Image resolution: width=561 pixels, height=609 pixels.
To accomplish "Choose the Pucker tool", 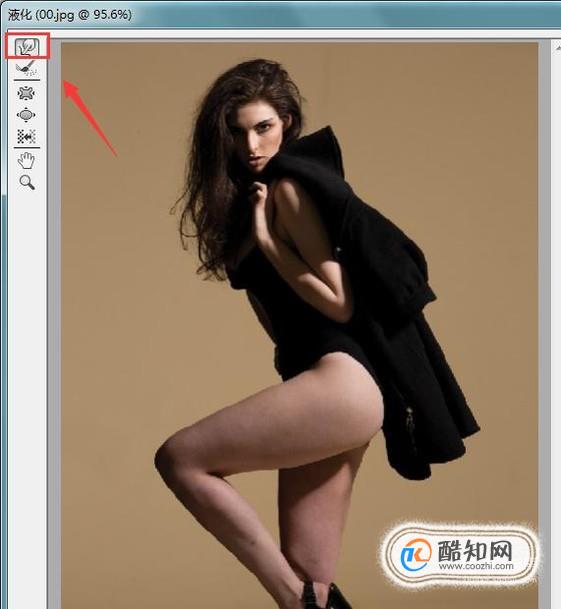I will coord(26,93).
